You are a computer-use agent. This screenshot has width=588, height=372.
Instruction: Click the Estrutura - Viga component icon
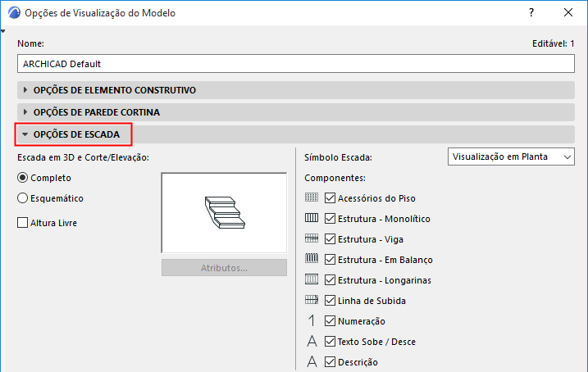click(x=312, y=238)
